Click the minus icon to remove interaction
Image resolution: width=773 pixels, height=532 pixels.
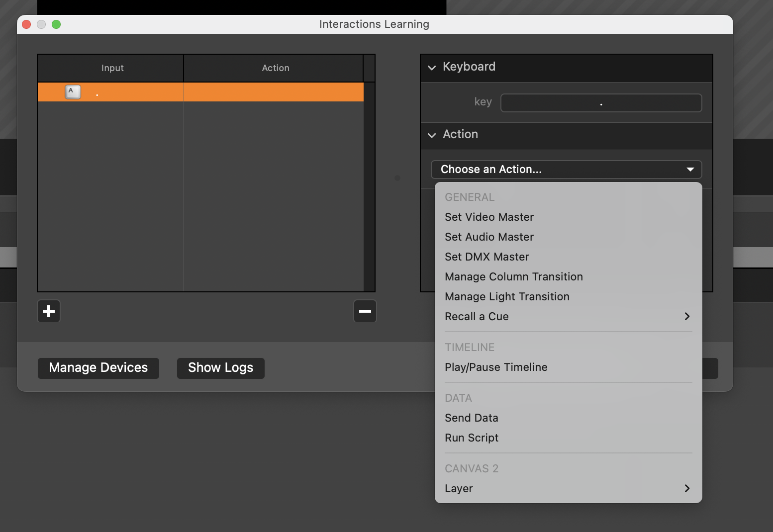tap(365, 312)
